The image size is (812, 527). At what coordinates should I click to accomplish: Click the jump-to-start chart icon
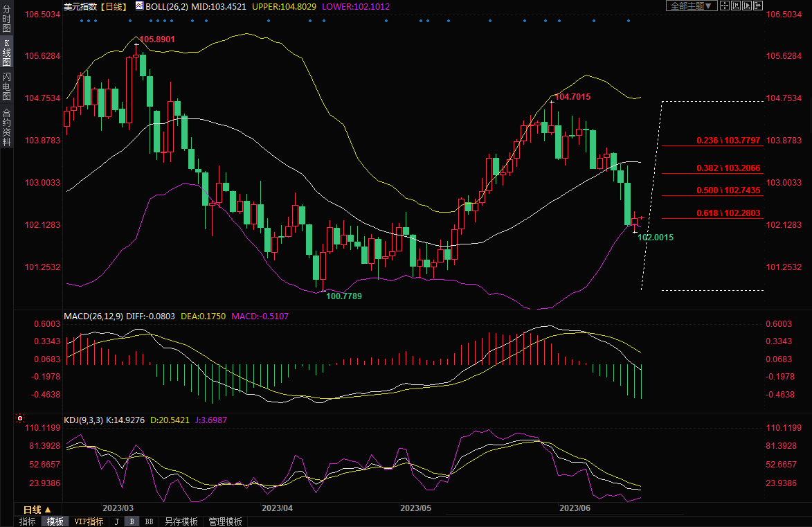[734, 6]
